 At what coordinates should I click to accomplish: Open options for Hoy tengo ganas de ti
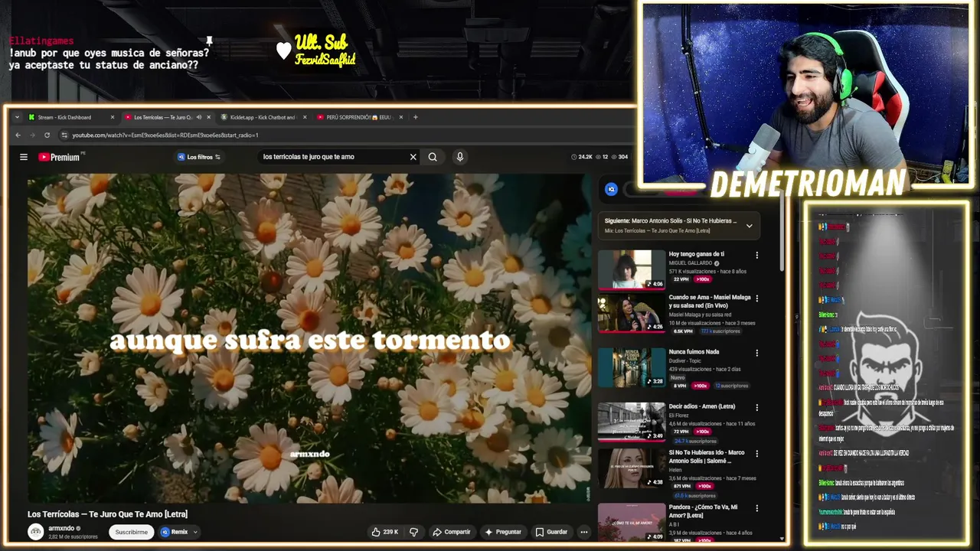pos(757,255)
